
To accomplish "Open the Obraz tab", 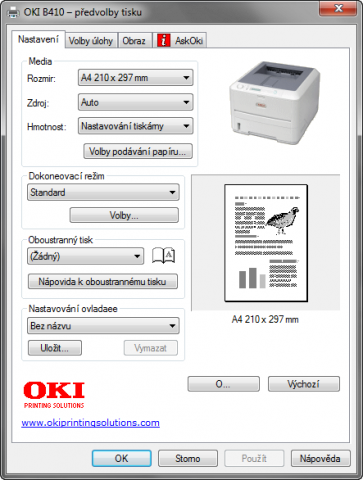I will pyautogui.click(x=134, y=41).
